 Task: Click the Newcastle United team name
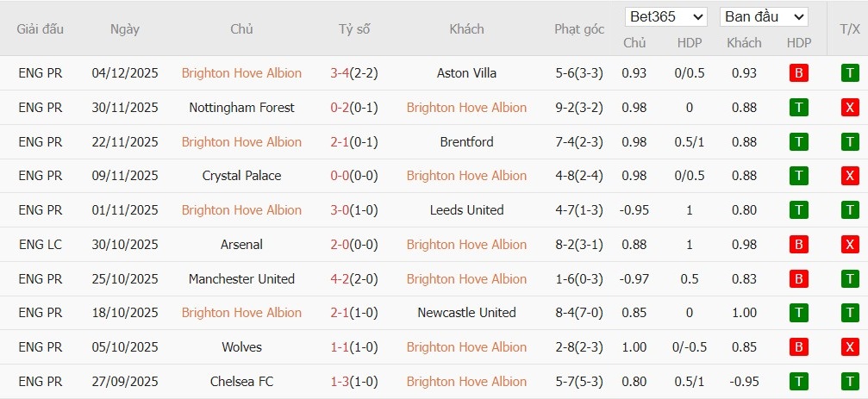click(x=466, y=313)
